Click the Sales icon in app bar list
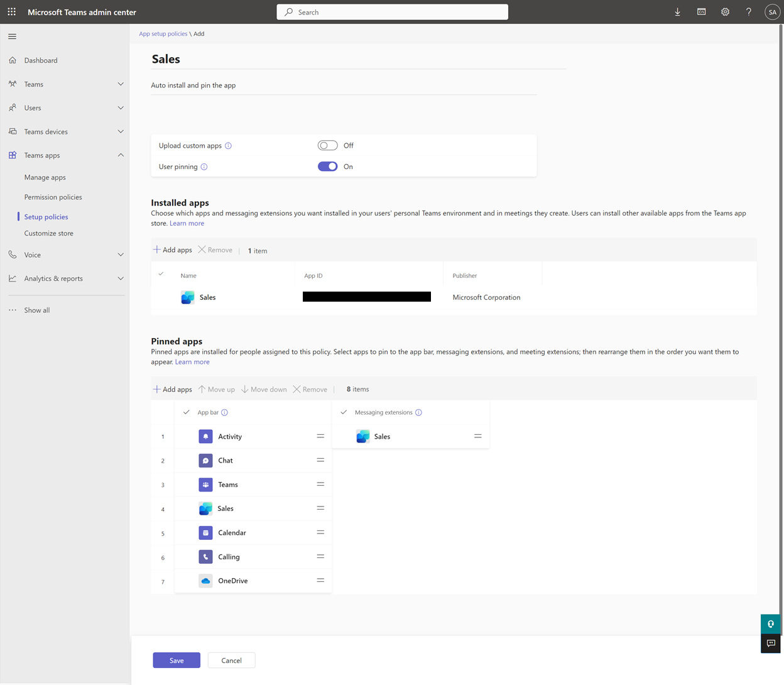Viewport: 784px width, 685px height. [x=205, y=508]
